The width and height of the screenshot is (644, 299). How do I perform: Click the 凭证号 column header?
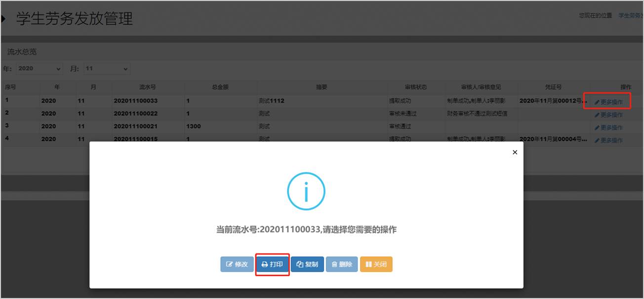coord(553,87)
